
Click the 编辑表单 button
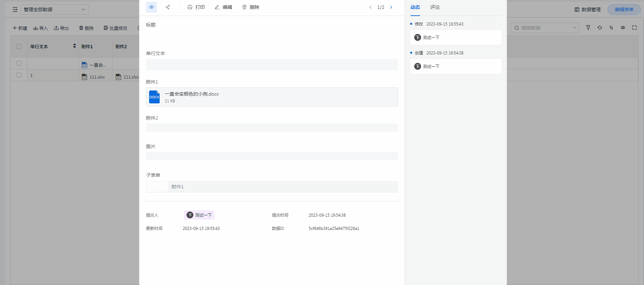(624, 10)
